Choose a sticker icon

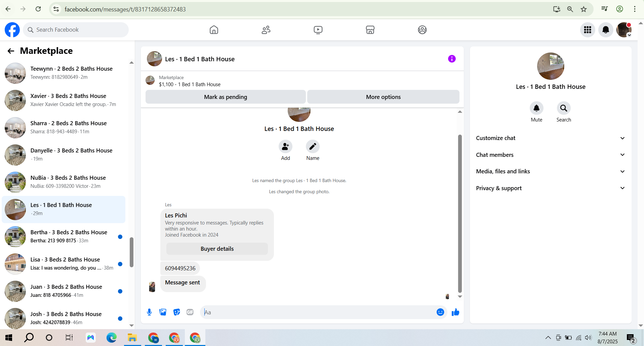[176, 312]
